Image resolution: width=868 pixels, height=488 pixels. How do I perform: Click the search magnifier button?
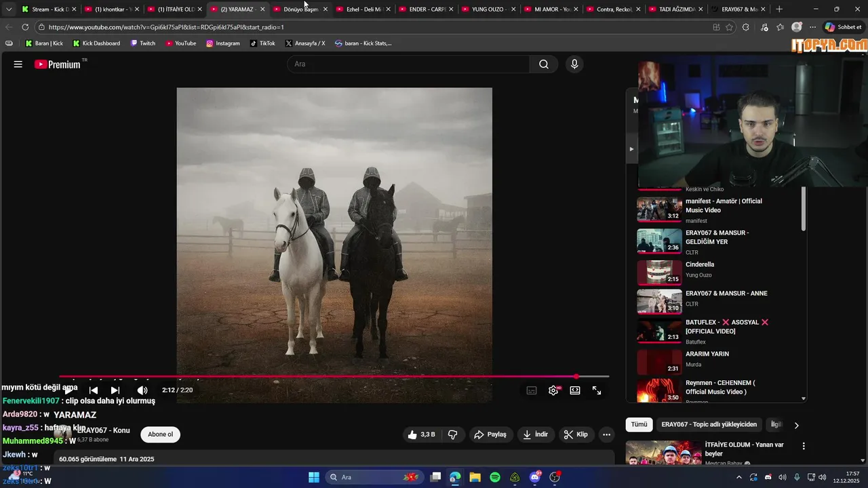click(544, 64)
